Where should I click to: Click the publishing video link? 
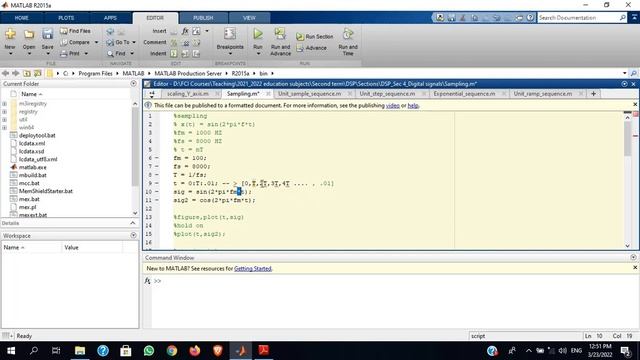pyautogui.click(x=393, y=105)
